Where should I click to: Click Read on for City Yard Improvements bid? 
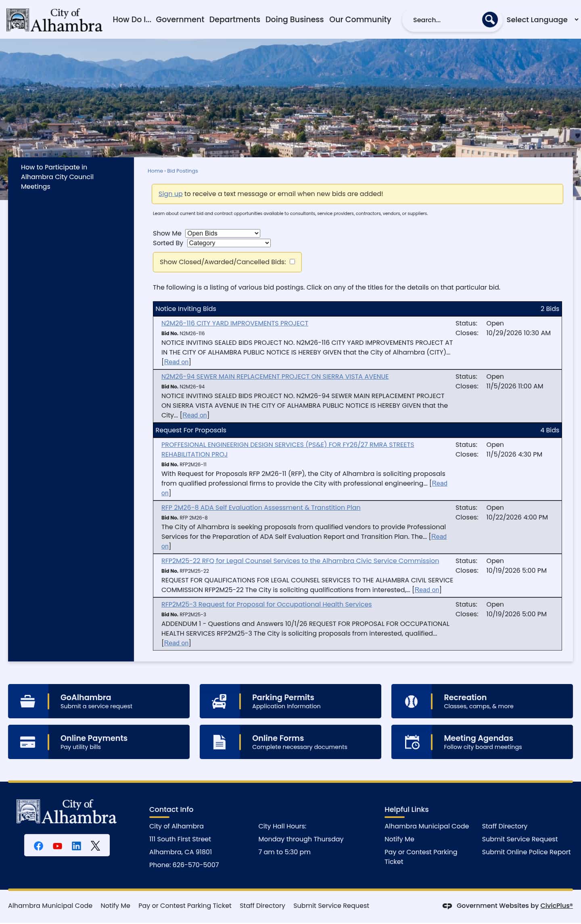176,362
